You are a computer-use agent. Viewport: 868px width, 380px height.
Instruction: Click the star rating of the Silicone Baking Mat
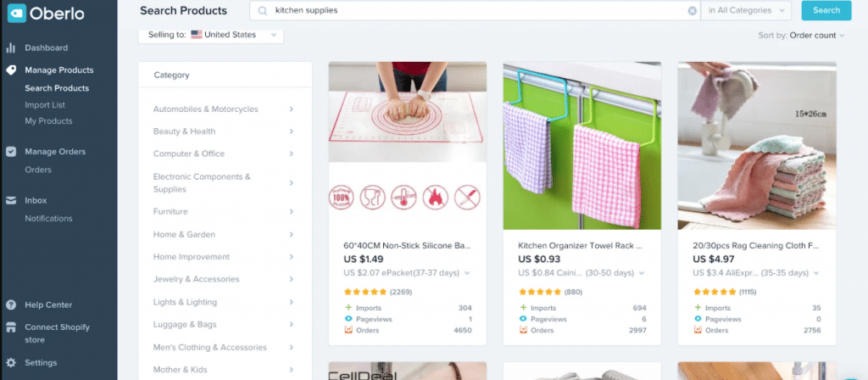365,292
